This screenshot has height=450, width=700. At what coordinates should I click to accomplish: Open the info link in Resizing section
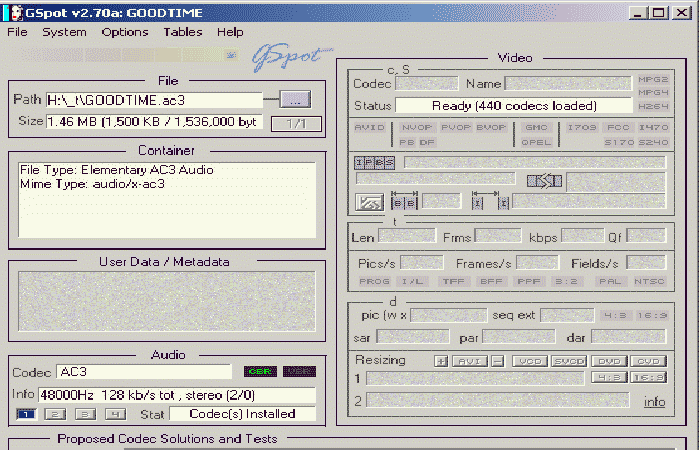654,401
